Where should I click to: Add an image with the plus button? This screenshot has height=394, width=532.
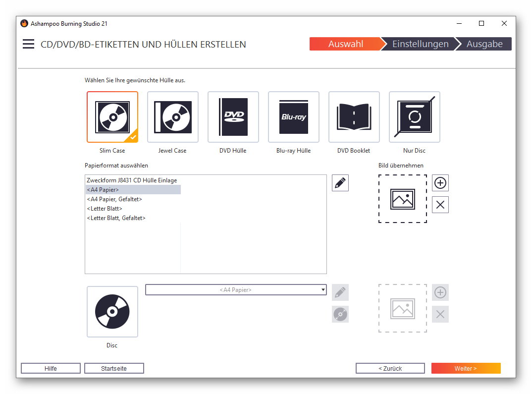(440, 183)
